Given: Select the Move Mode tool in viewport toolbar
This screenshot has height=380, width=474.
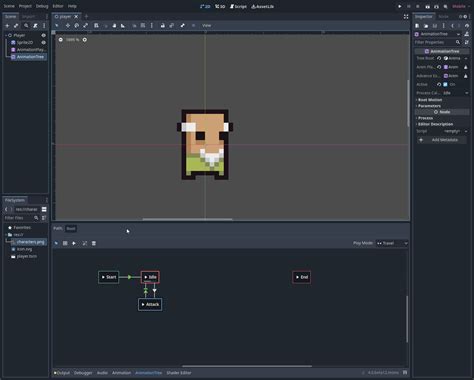Looking at the screenshot, I should pos(68,25).
